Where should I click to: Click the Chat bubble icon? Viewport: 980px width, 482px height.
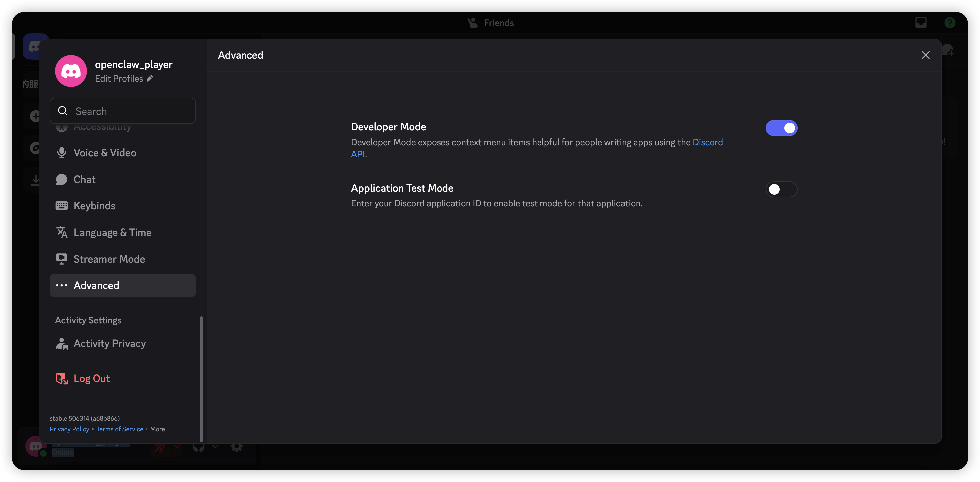coord(62,179)
